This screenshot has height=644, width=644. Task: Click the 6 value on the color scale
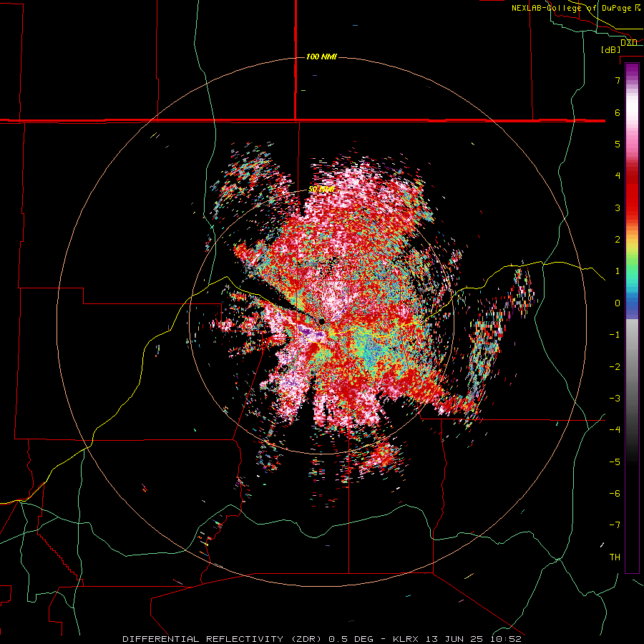pos(618,112)
